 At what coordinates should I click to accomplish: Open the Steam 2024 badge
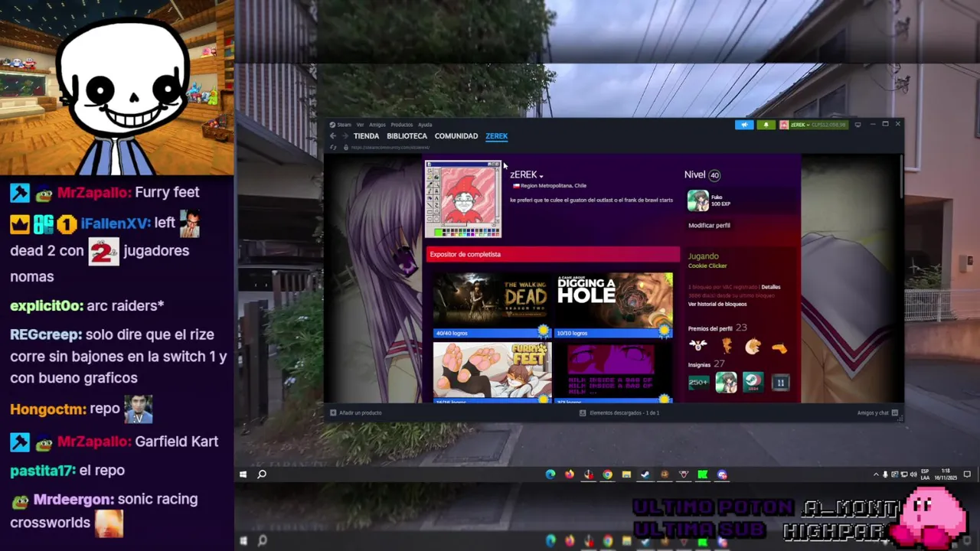coord(753,382)
